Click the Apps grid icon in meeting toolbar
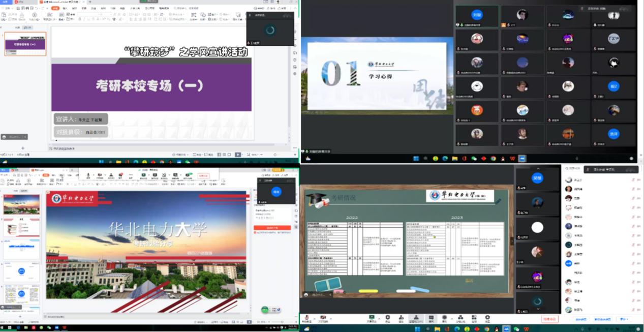Image resolution: width=644 pixels, height=332 pixels. [474, 318]
